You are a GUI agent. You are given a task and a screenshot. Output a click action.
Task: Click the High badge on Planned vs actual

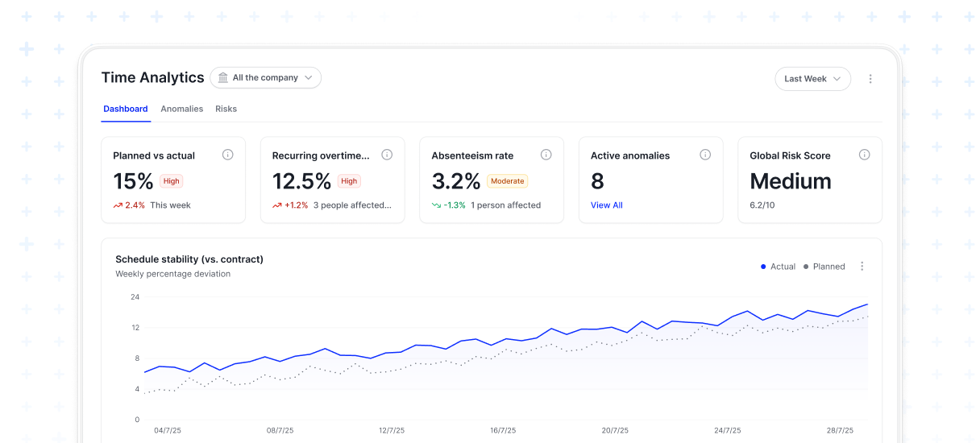pyautogui.click(x=172, y=181)
